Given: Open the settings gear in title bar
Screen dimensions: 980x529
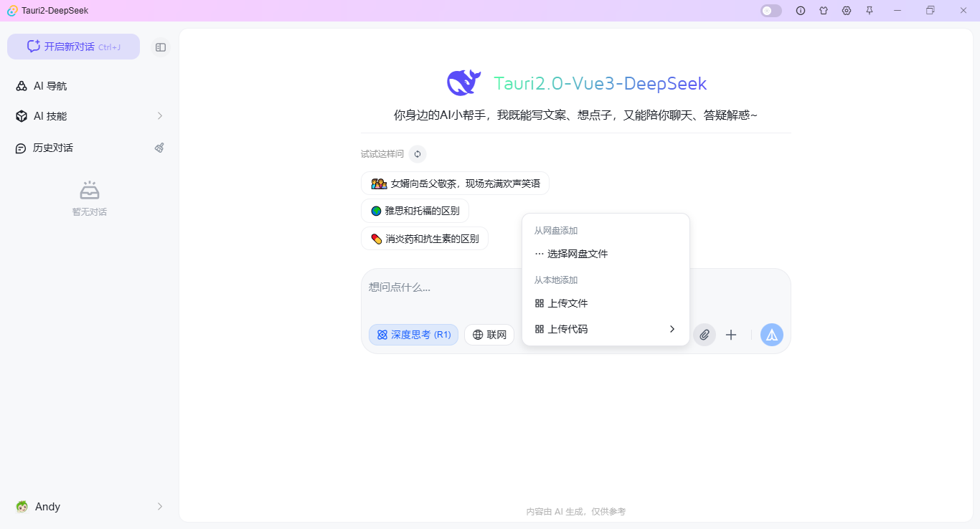Looking at the screenshot, I should tap(847, 11).
